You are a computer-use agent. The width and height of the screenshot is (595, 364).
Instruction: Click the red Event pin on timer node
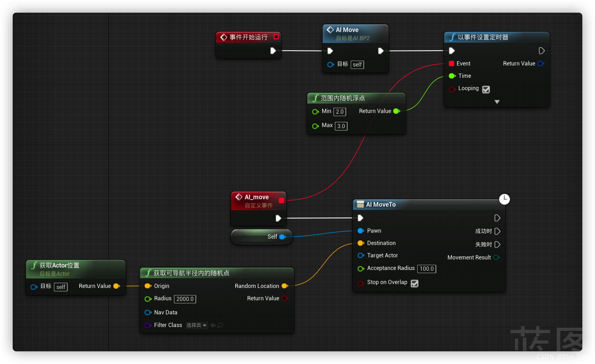(451, 63)
